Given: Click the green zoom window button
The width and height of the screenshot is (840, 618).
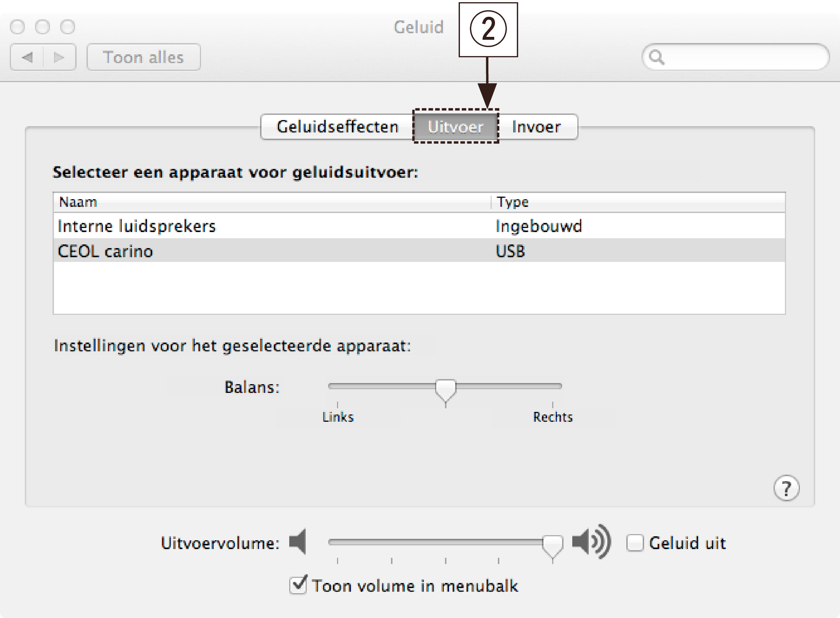Looking at the screenshot, I should coord(68,27).
